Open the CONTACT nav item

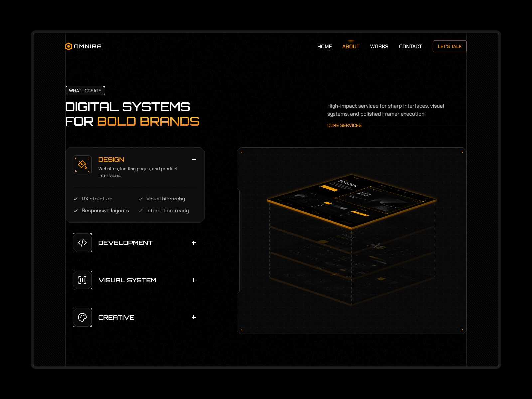coord(410,47)
